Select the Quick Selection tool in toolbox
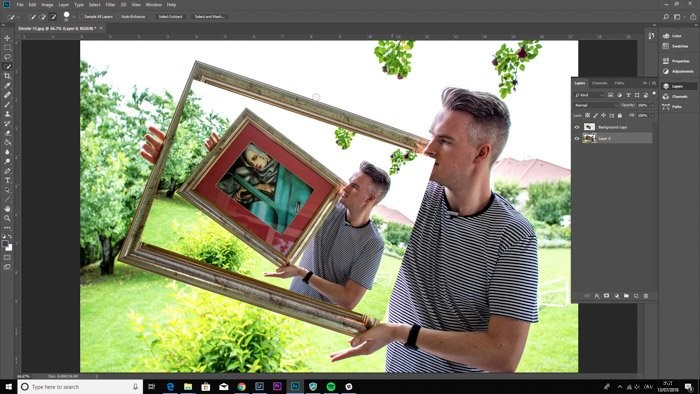The width and height of the screenshot is (700, 394). point(7,66)
